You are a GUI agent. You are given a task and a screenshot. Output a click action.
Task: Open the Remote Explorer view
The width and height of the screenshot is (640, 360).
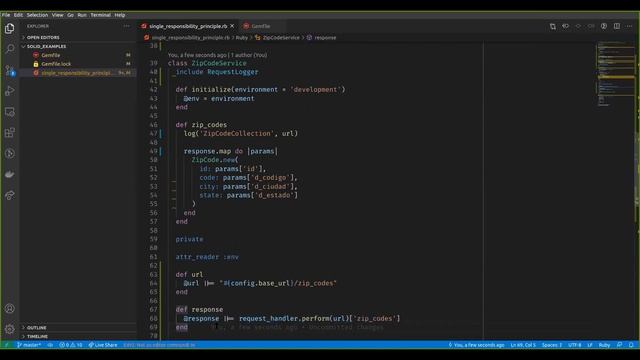[x=9, y=112]
